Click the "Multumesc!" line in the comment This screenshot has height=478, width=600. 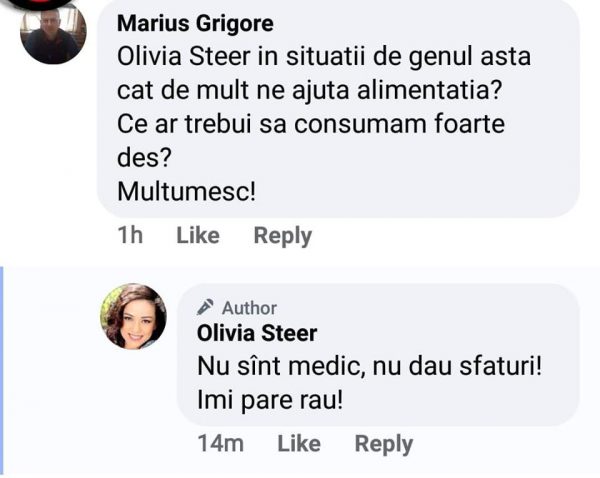pyautogui.click(x=186, y=190)
